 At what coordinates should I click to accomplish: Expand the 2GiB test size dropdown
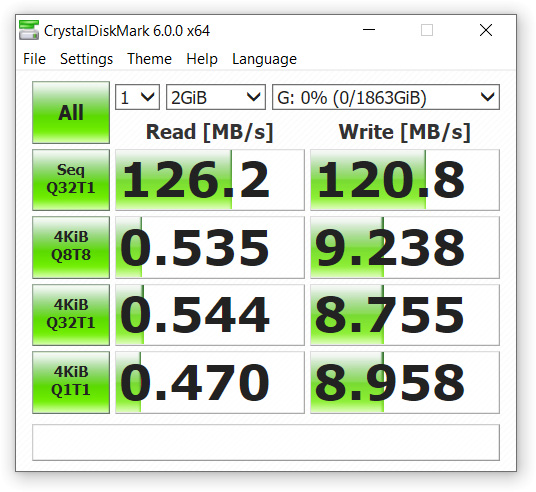[x=216, y=97]
